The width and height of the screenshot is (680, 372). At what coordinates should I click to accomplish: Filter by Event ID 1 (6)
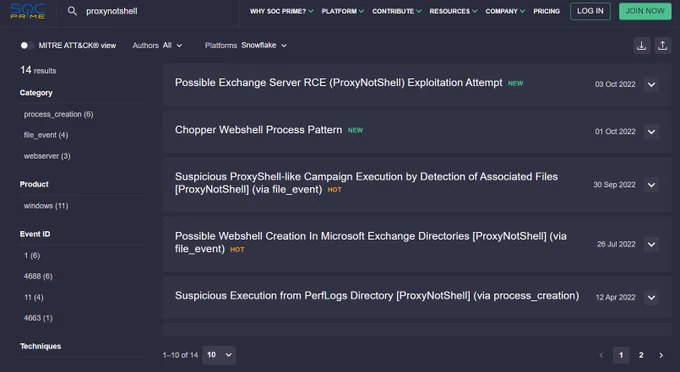32,255
